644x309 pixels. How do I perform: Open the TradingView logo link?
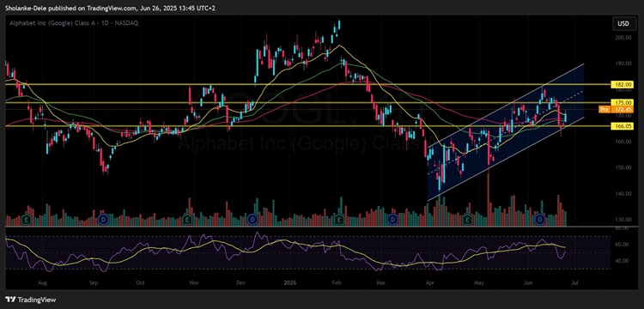click(x=31, y=300)
